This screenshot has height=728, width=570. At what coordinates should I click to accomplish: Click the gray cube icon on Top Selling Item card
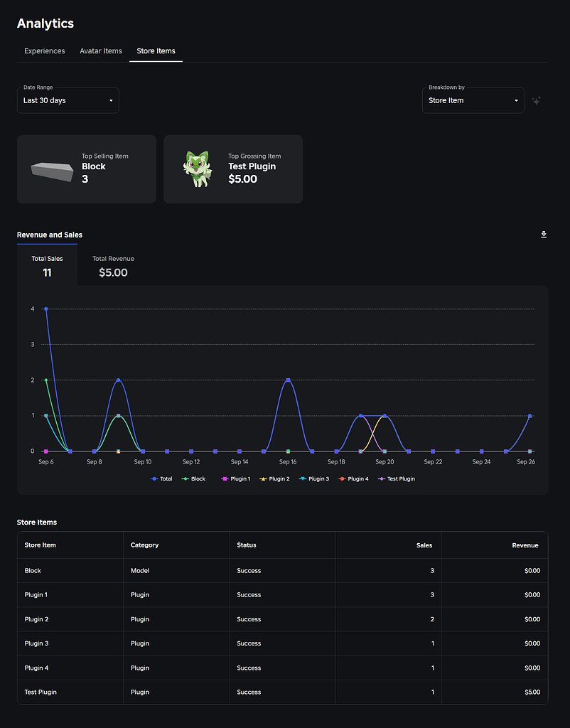pyautogui.click(x=51, y=169)
